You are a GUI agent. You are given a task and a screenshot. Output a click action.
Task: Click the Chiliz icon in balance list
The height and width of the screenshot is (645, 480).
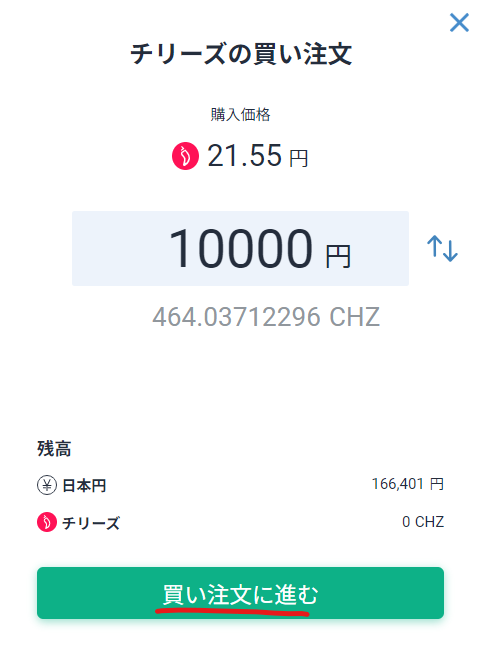click(47, 522)
